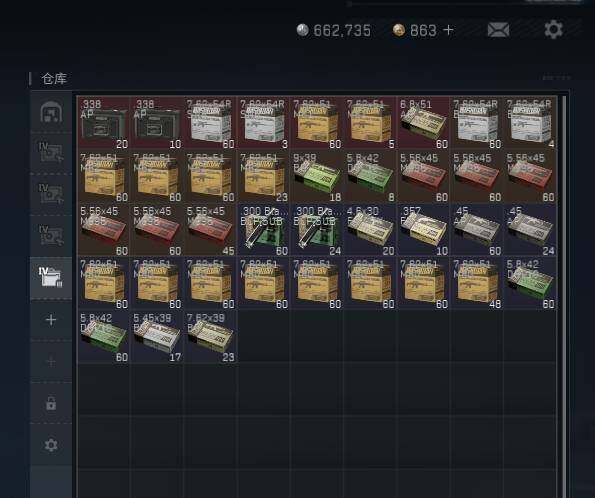Screen dimensions: 595x498
Task: Open the settings gear at top right
Action: 553,29
